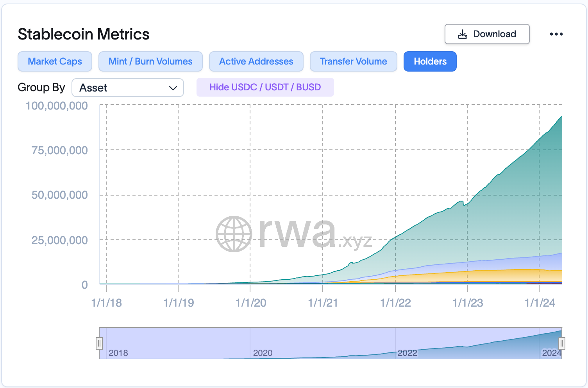588x388 pixels.
Task: Click the Download button
Action: (487, 34)
